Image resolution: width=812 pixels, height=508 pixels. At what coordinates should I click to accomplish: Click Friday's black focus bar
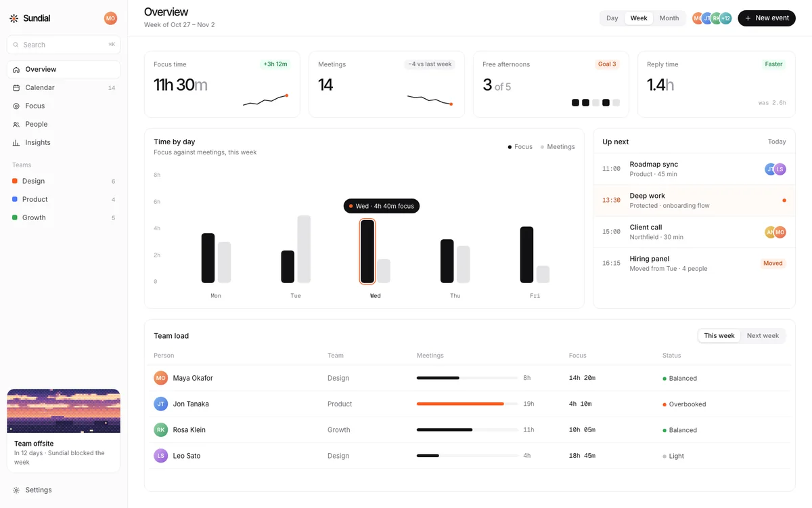[526, 255]
